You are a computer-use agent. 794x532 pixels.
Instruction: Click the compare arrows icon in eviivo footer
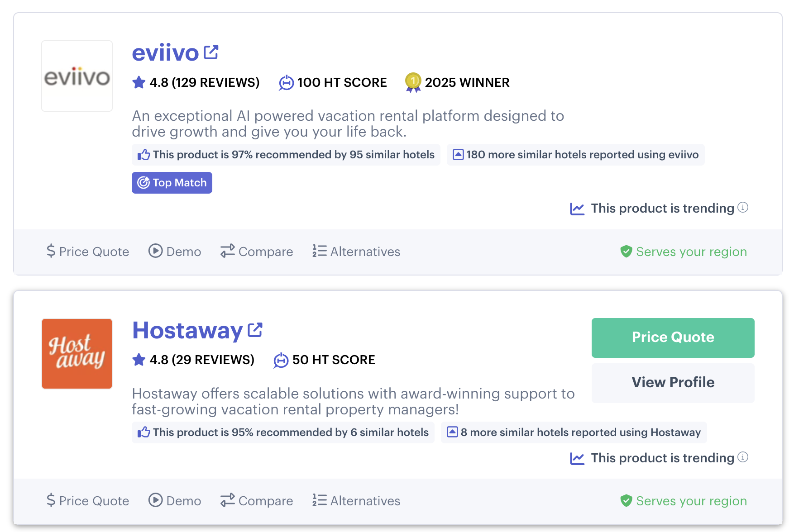(x=228, y=251)
